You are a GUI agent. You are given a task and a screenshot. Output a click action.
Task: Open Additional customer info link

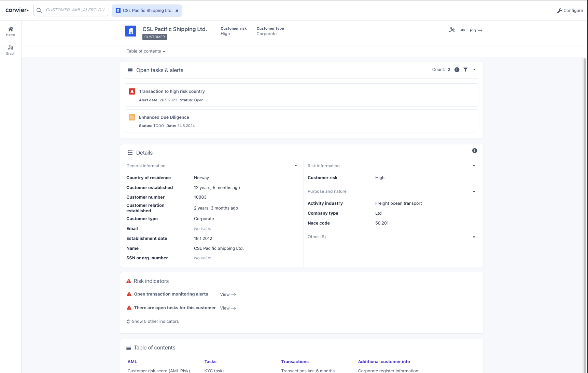pos(384,362)
